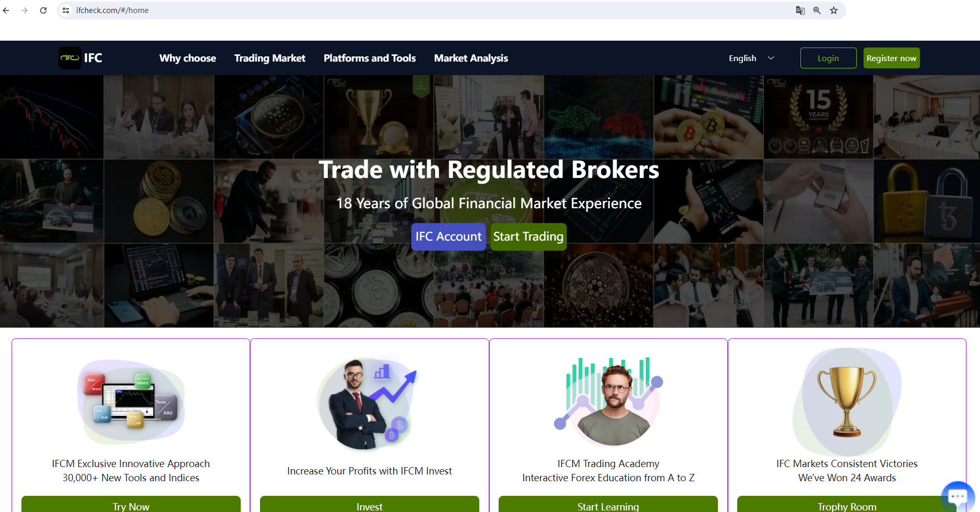Go back using the browser back arrow
980x512 pixels.
(6, 10)
